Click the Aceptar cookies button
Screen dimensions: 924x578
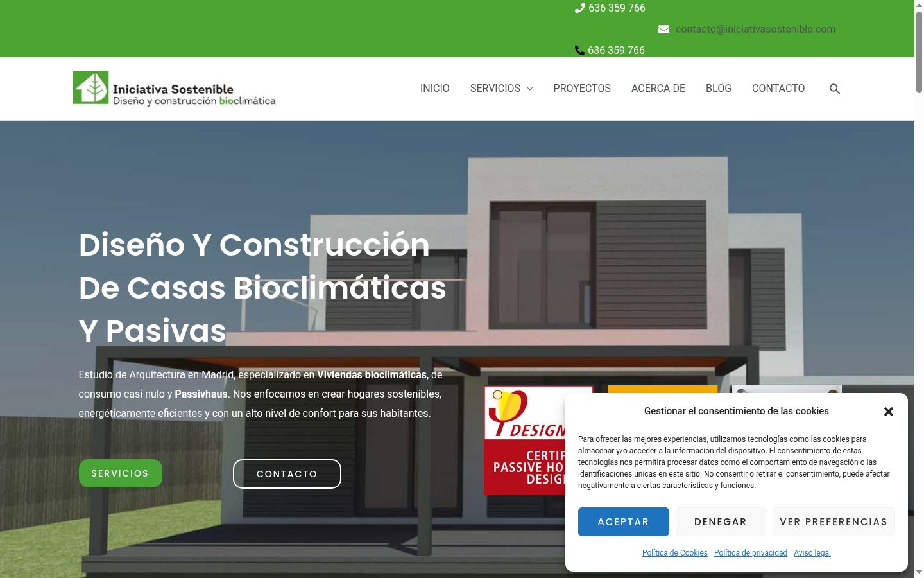(x=624, y=522)
